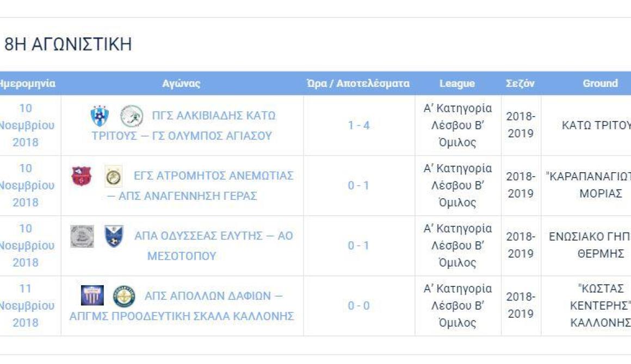Click the ΑΠΑ Οδυσσέας Ελύτης grey logo
631x364 pixels.
tap(82, 236)
